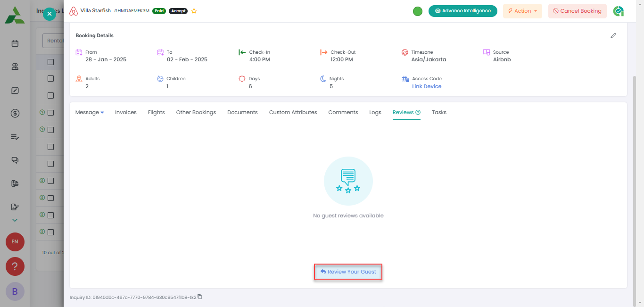Click the Airbnb source value

[502, 59]
